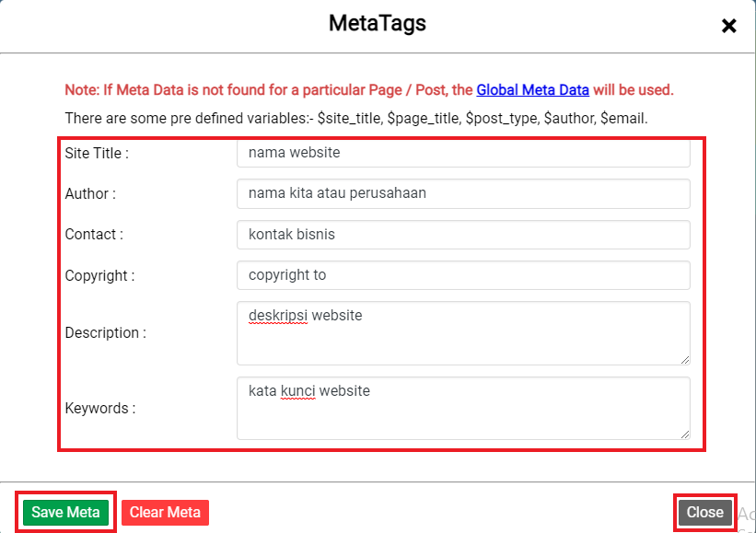Click the Site Title label

tap(95, 153)
